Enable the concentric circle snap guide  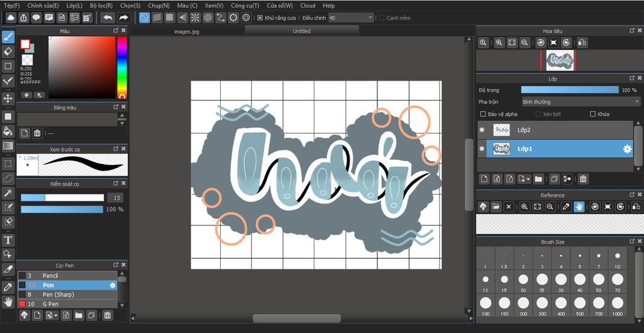point(208,18)
